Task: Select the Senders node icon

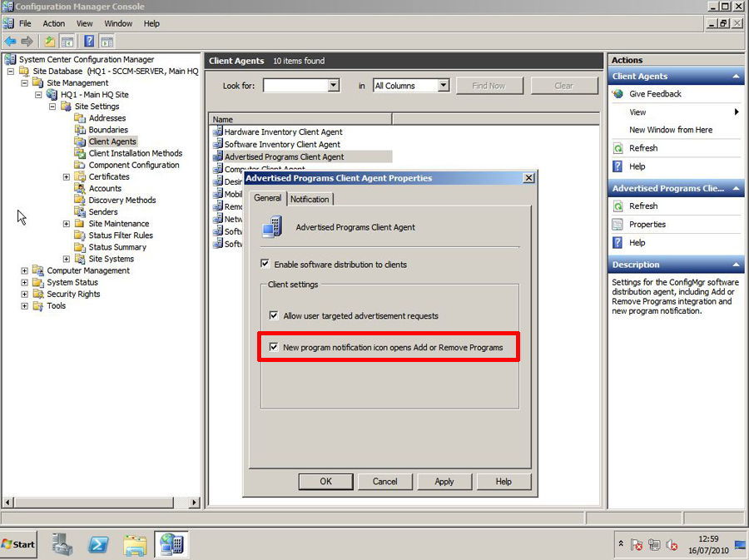Action: point(80,211)
